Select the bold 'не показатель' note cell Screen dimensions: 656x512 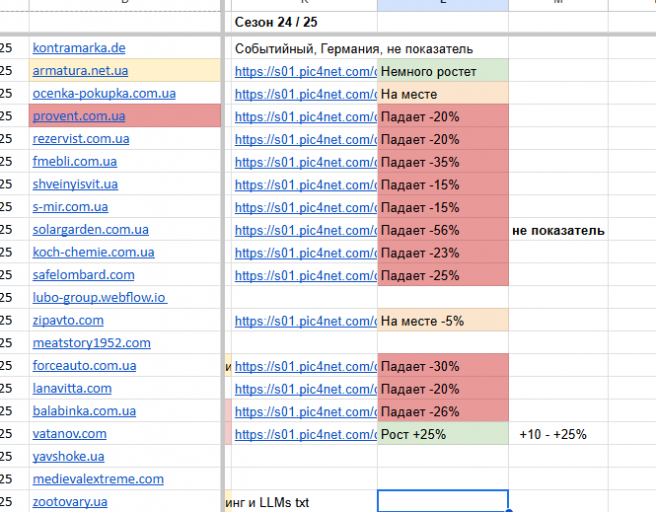point(558,229)
